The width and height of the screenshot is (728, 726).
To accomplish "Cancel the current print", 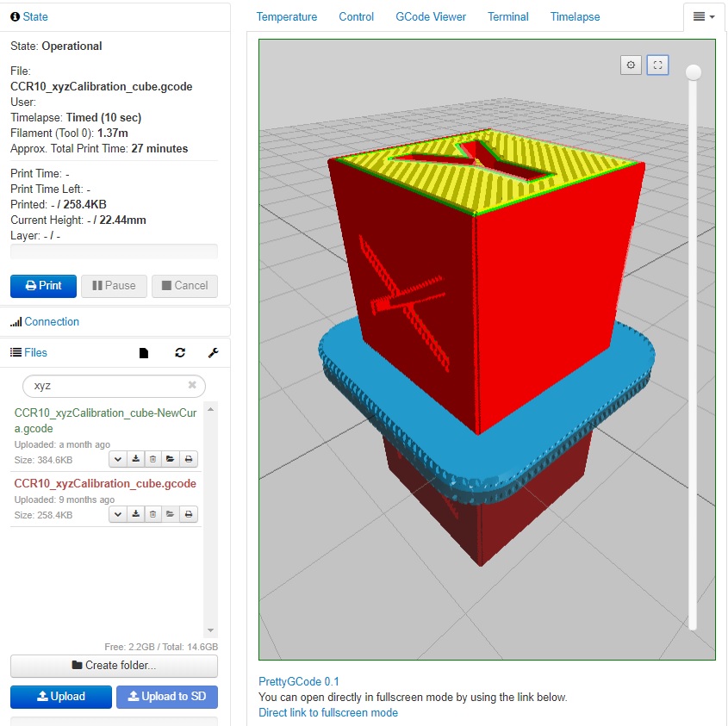I will (x=184, y=286).
